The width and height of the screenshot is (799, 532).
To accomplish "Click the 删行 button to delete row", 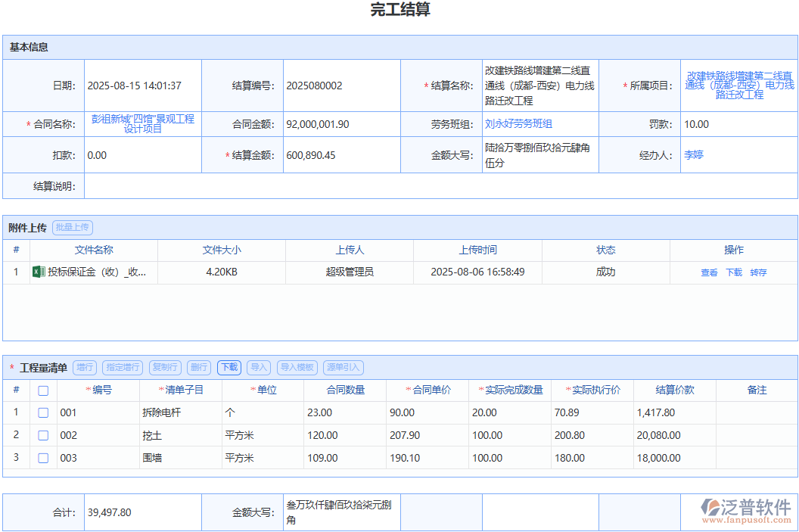I will tap(197, 367).
